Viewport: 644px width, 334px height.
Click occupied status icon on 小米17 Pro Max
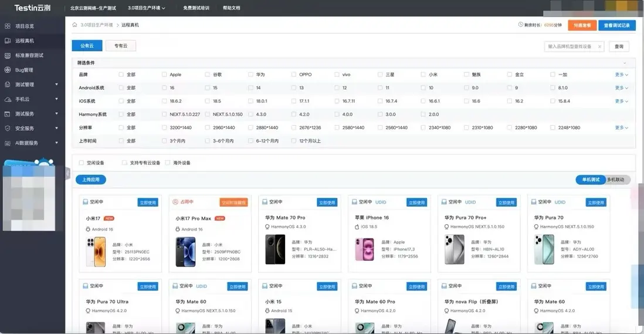click(175, 202)
